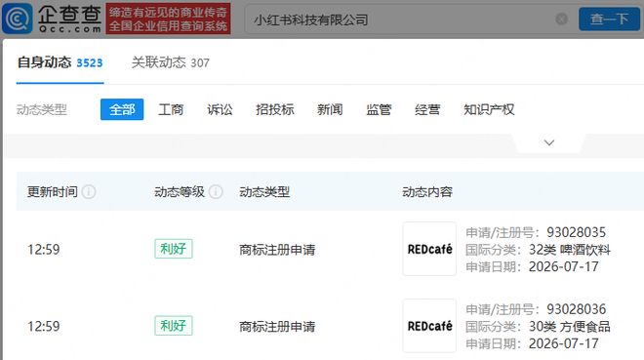The width and height of the screenshot is (644, 360).
Task: Filter dynamics by 监管
Action: pyautogui.click(x=379, y=109)
